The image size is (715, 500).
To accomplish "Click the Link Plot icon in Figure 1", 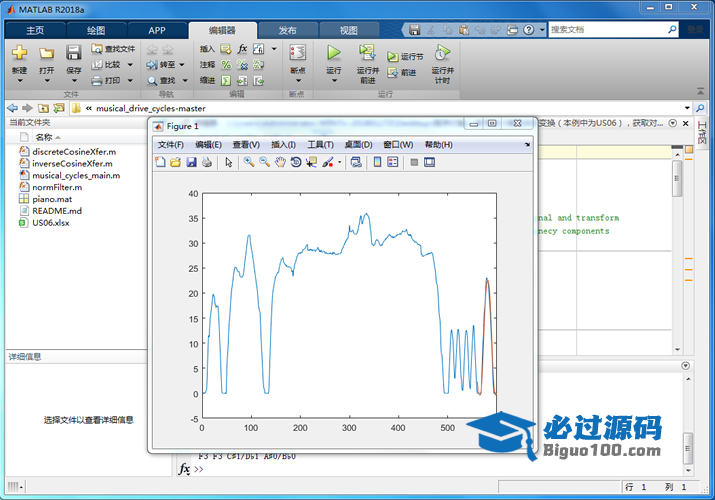I will tap(356, 162).
